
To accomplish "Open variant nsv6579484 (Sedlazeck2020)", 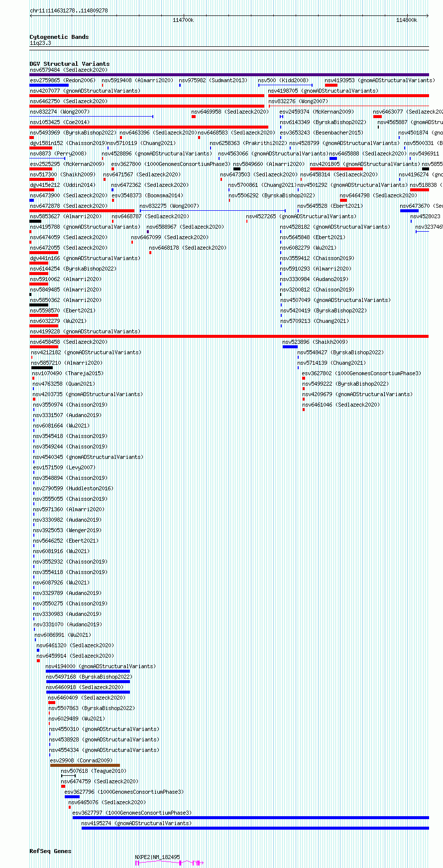I will (69, 70).
